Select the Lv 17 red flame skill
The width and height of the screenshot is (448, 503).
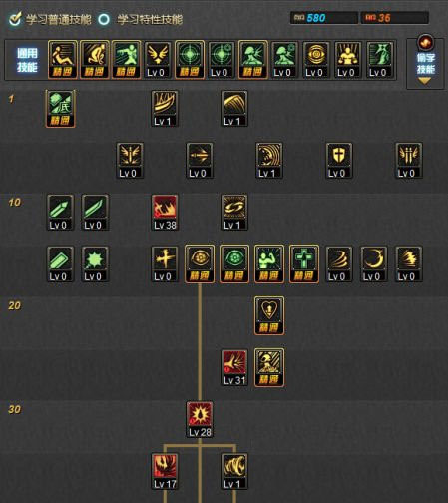[x=165, y=472]
